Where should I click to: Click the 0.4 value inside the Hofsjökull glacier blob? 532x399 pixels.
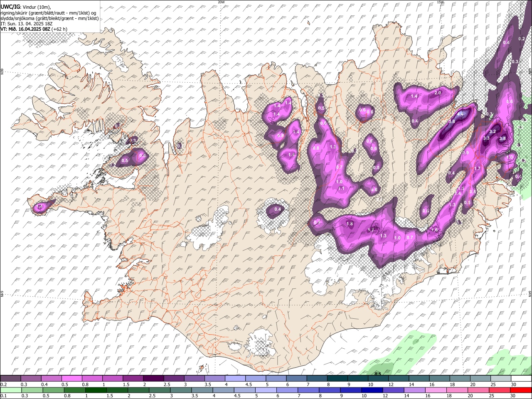(278, 209)
